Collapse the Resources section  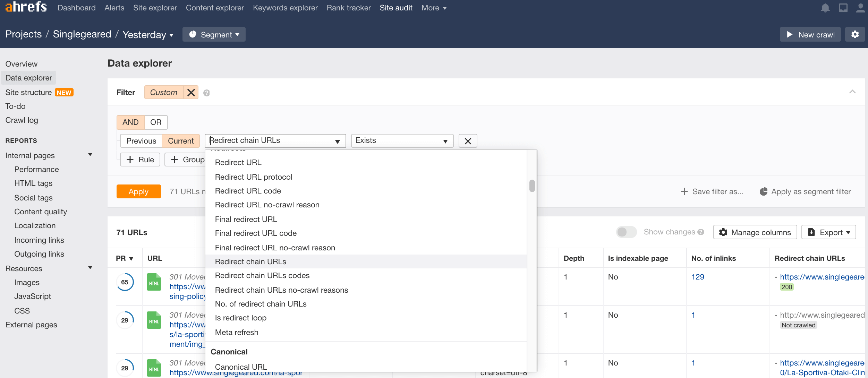[x=90, y=268]
